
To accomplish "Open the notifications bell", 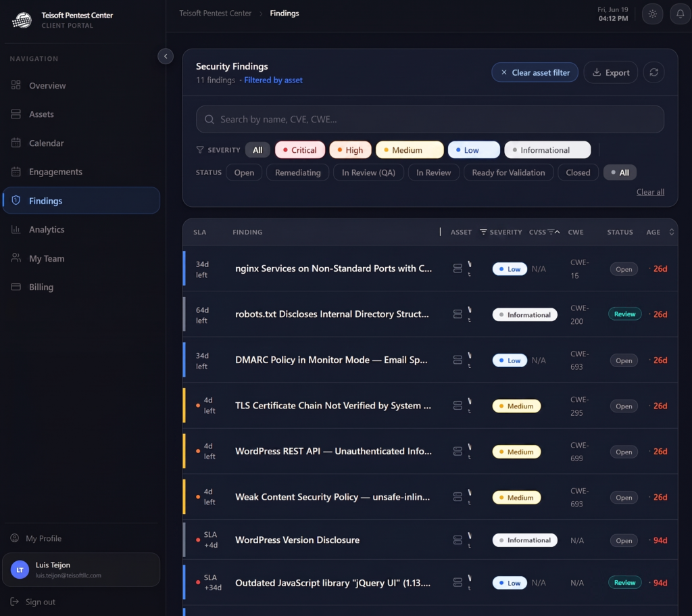I will [x=680, y=14].
